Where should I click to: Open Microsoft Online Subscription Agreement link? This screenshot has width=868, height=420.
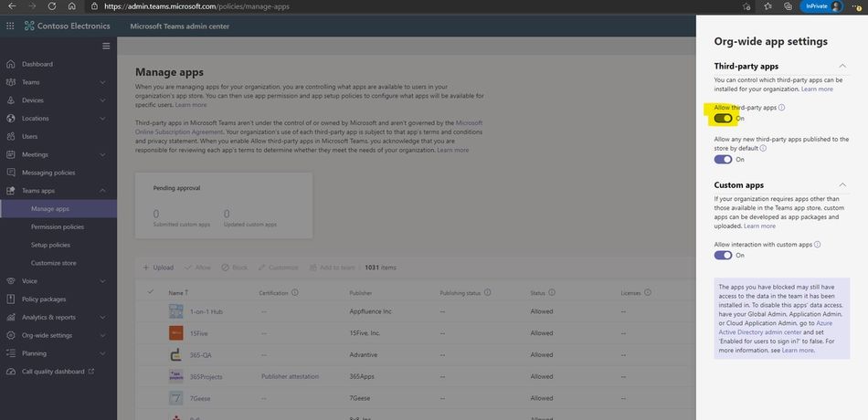click(309, 127)
